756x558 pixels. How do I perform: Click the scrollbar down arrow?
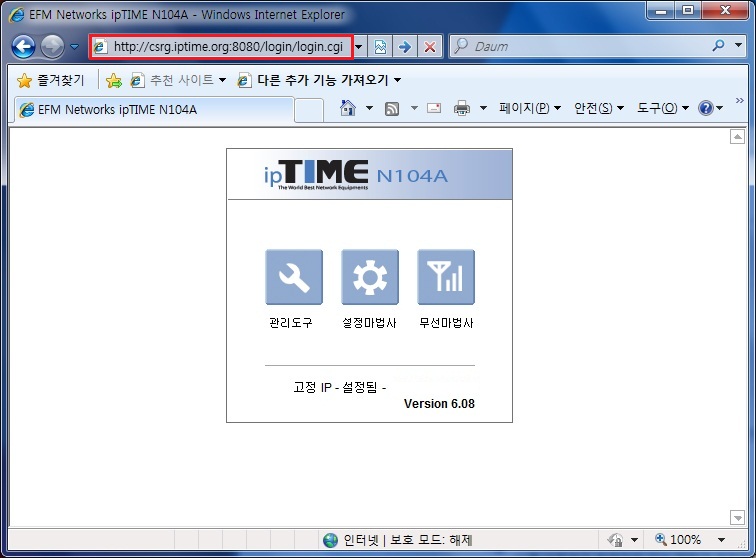737,517
